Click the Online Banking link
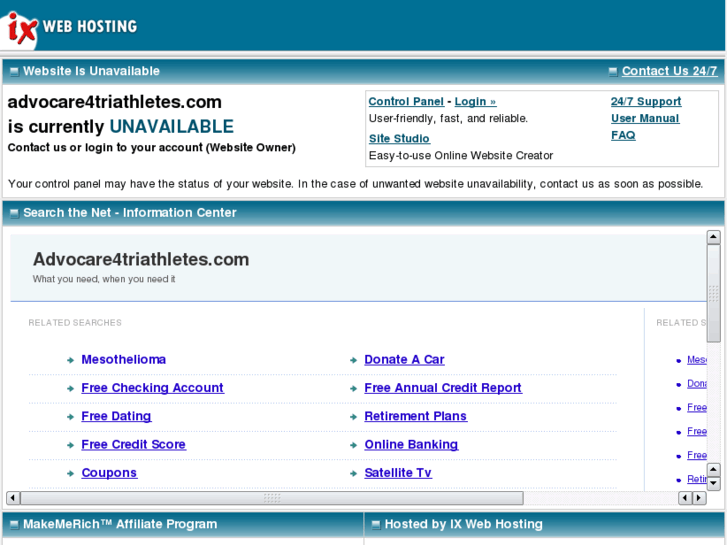 click(411, 444)
